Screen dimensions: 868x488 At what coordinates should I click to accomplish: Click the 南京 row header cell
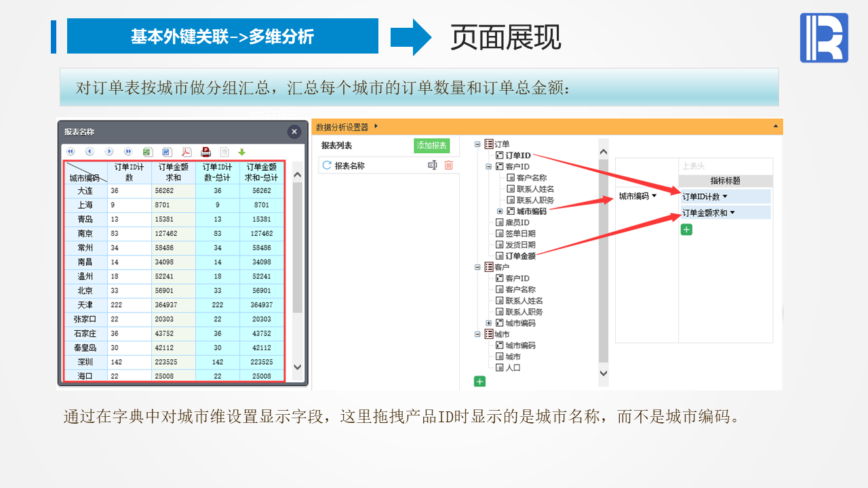[85, 234]
